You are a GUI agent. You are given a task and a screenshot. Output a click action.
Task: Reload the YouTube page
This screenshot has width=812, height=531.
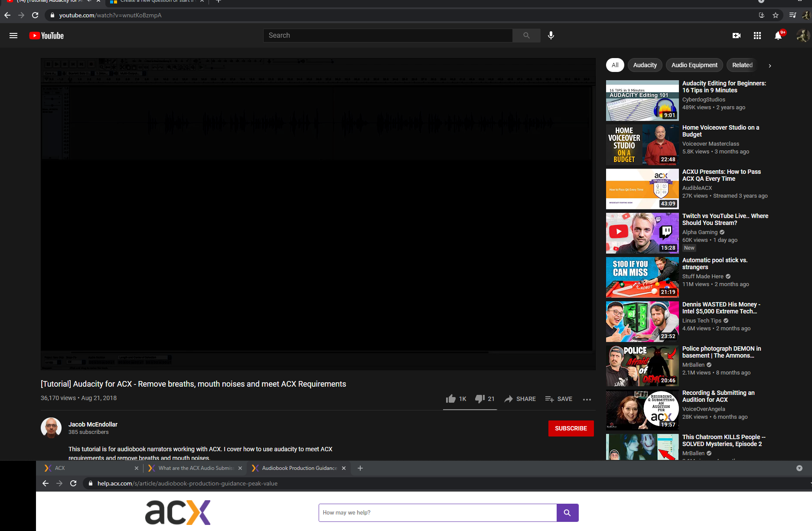pos(35,15)
